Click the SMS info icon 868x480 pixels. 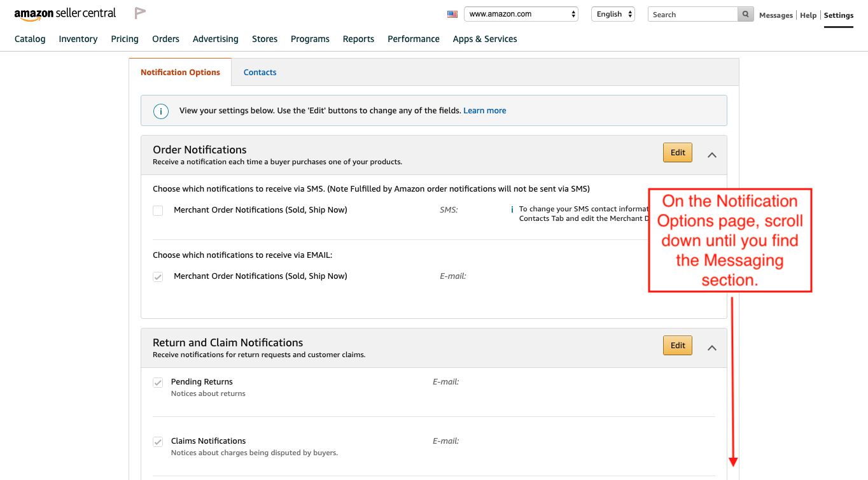click(512, 209)
